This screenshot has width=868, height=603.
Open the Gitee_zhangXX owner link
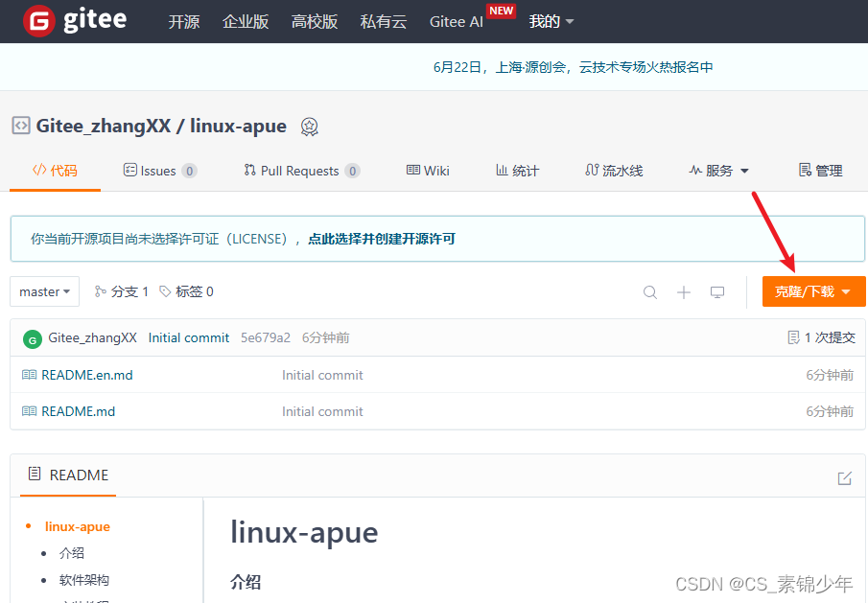104,126
